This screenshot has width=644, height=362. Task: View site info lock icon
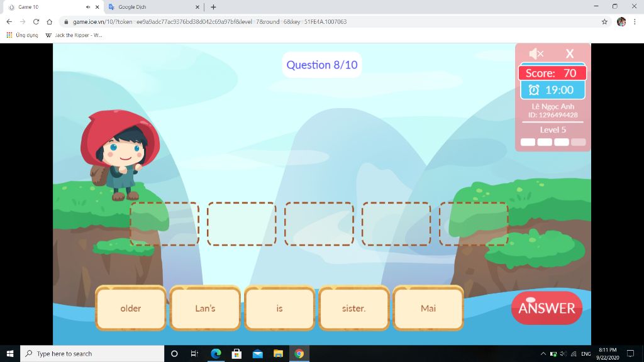(x=65, y=22)
